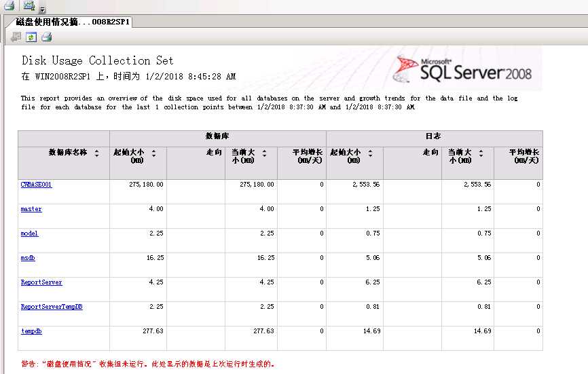Click the SQL Server 2008 logo

click(x=462, y=69)
